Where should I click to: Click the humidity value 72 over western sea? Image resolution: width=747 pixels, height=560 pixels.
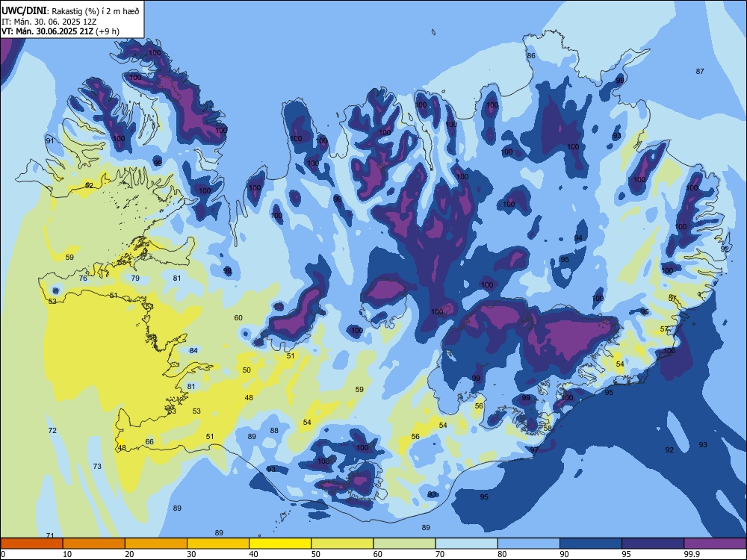[x=52, y=431]
